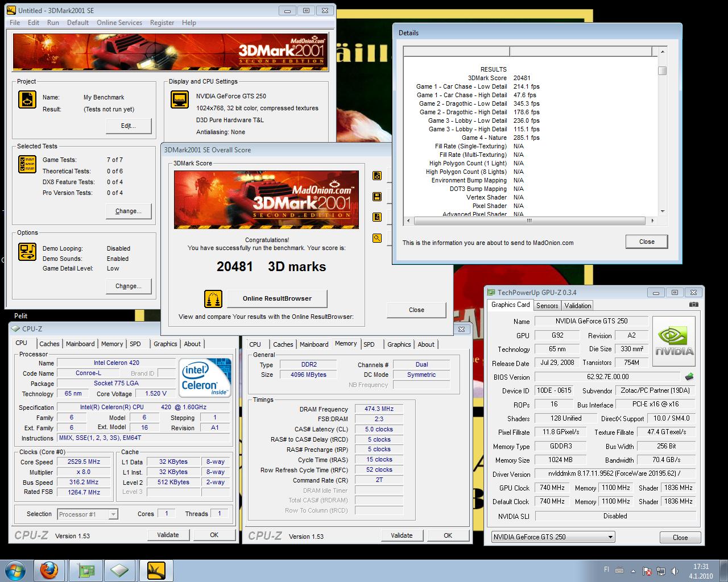Image resolution: width=728 pixels, height=582 pixels.
Task: Click the Options icon in 3DMark2001
Action: click(27, 251)
